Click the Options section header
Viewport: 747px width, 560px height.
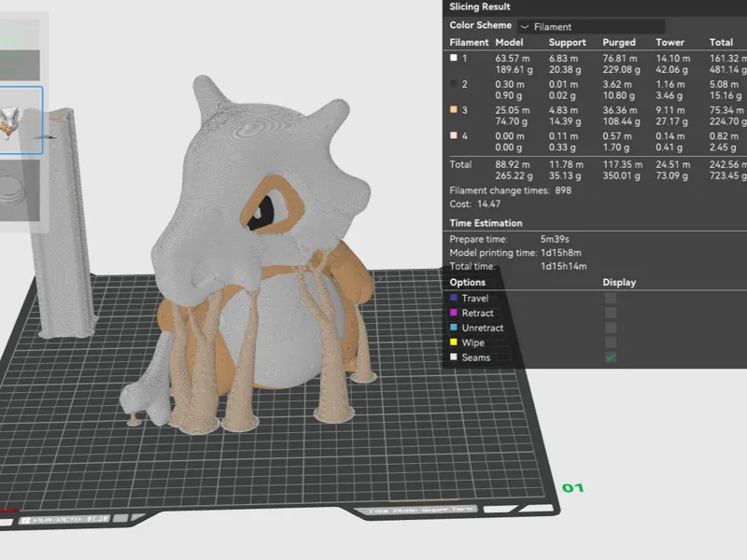click(x=468, y=283)
